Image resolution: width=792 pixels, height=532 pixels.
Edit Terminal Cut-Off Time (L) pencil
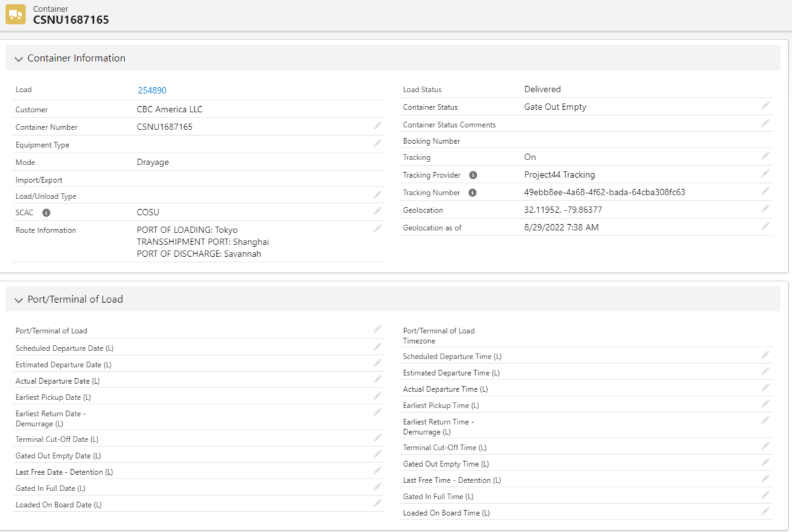765,446
